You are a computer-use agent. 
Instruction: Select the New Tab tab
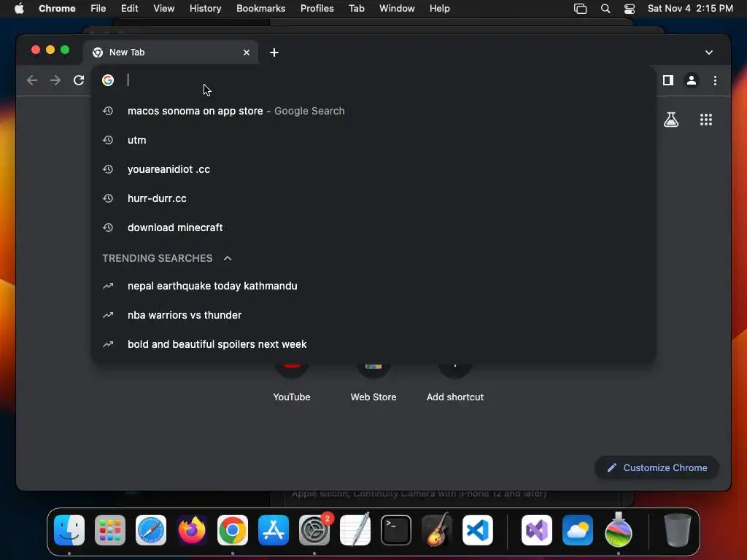click(171, 52)
